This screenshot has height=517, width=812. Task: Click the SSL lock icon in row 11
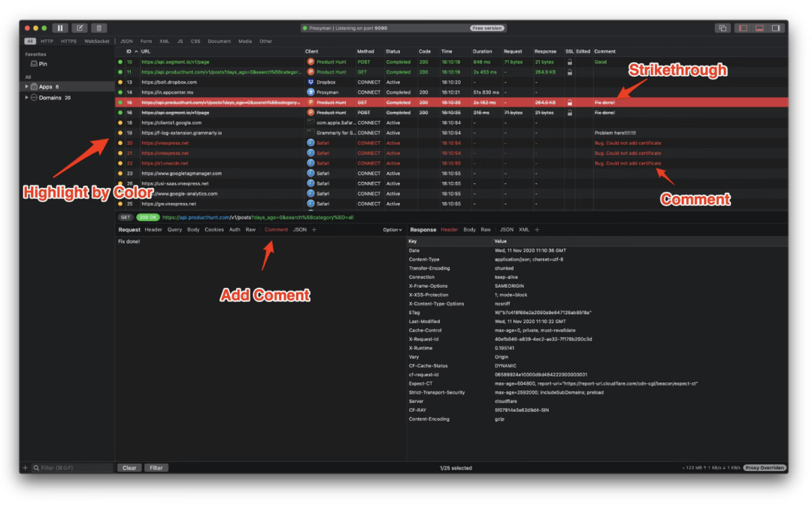(570, 72)
